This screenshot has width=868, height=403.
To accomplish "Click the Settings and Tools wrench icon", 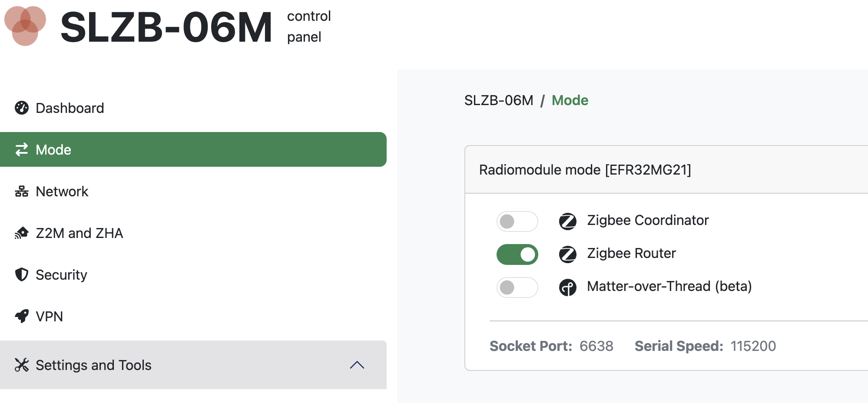I will pyautogui.click(x=21, y=365).
